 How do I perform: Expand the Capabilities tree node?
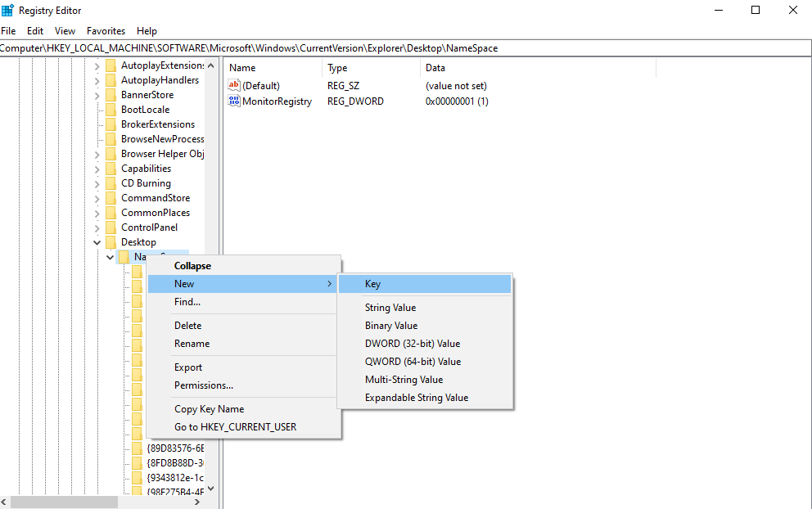tap(97, 168)
